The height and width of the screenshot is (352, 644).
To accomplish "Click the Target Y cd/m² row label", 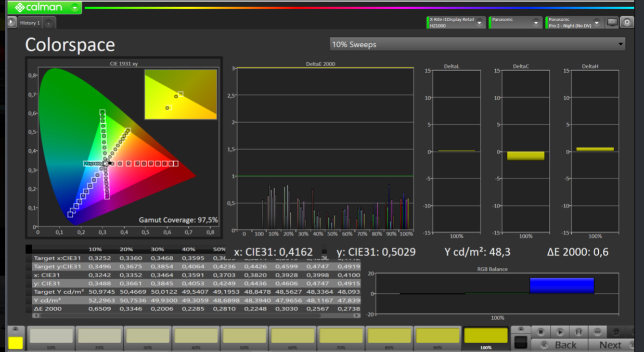I will [58, 292].
